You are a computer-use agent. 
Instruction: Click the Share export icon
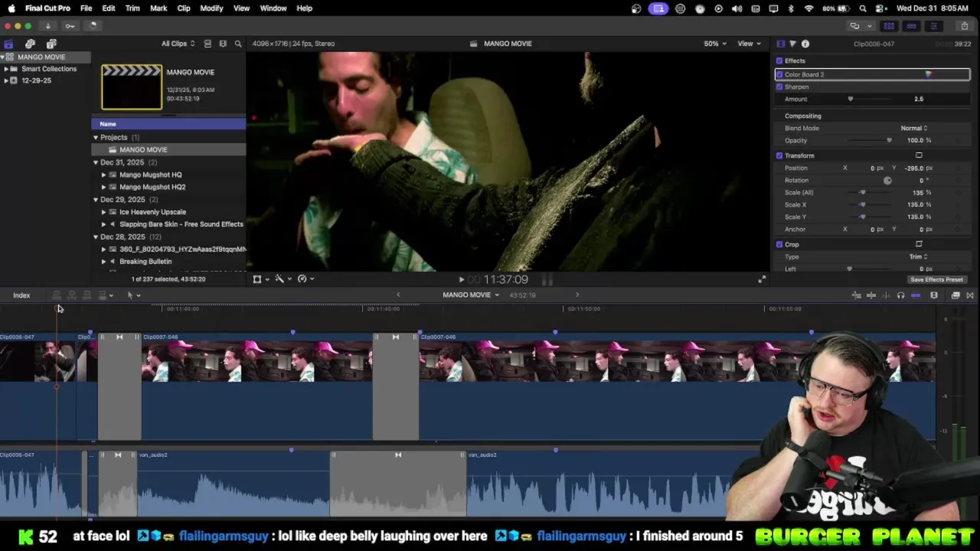[964, 25]
